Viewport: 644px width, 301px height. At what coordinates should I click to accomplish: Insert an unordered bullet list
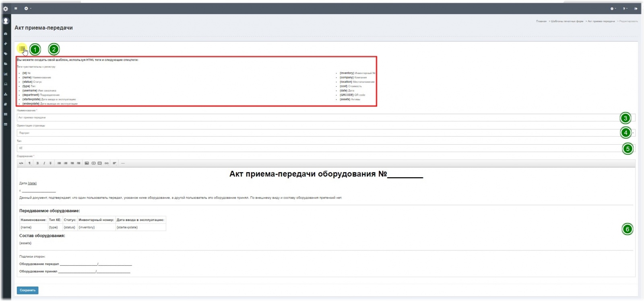click(59, 163)
